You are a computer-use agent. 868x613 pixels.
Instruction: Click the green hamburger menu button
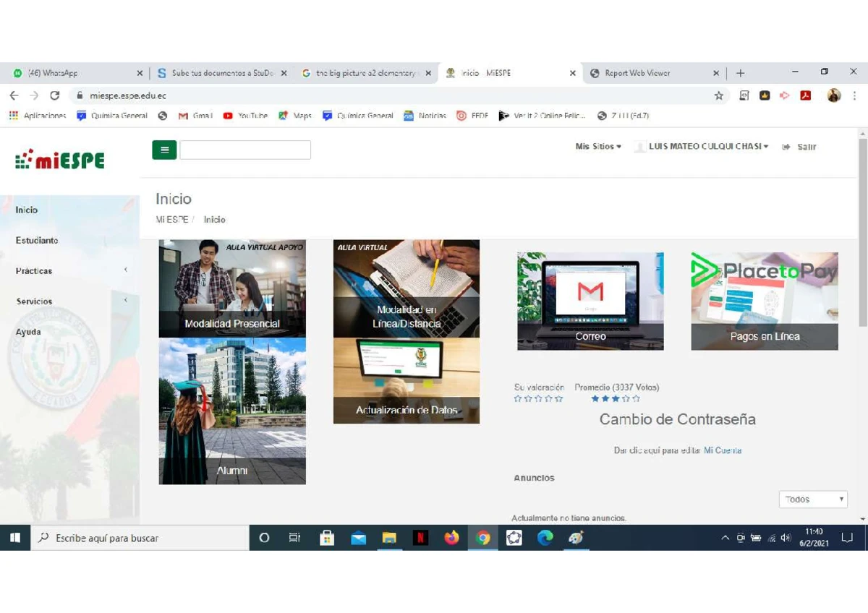[x=164, y=150]
